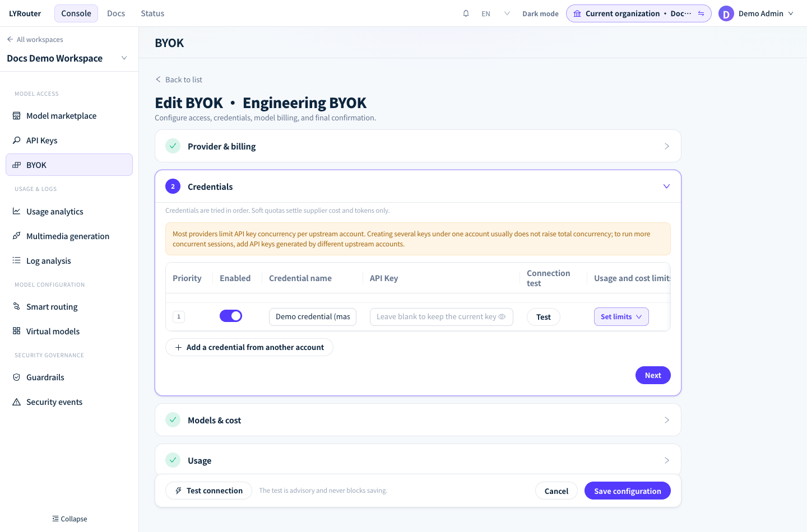Collapse the sidebar
807x532 pixels.
pyautogui.click(x=69, y=519)
